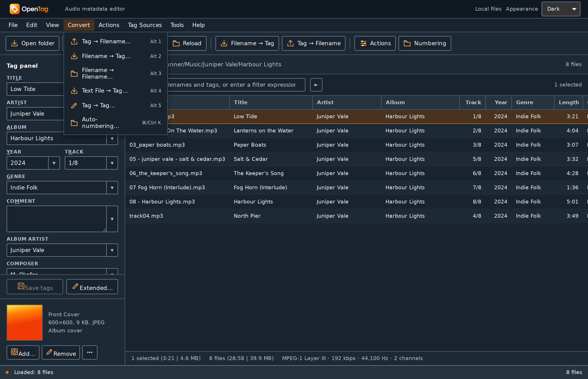The height and width of the screenshot is (379, 588).
Task: Expand the Genre field dropdown arrow
Action: point(112,188)
